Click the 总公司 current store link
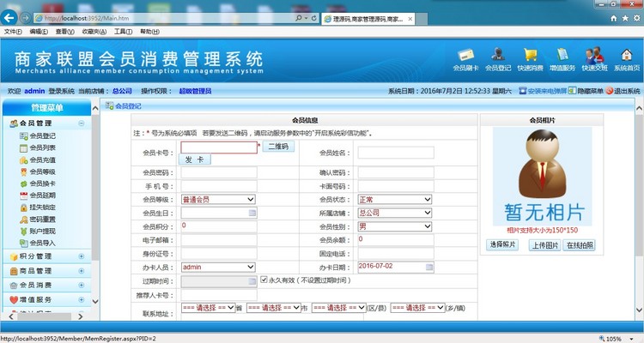 click(122, 91)
